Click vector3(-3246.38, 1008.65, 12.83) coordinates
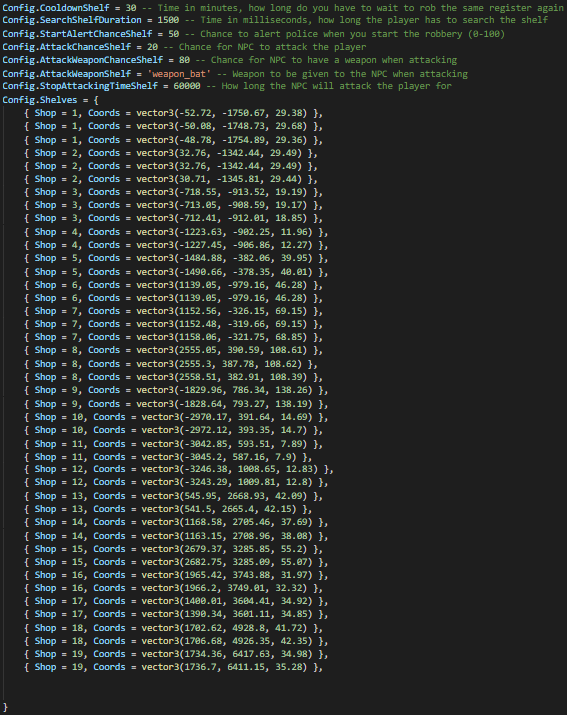Screen dimensions: 567x715 click(x=229, y=469)
